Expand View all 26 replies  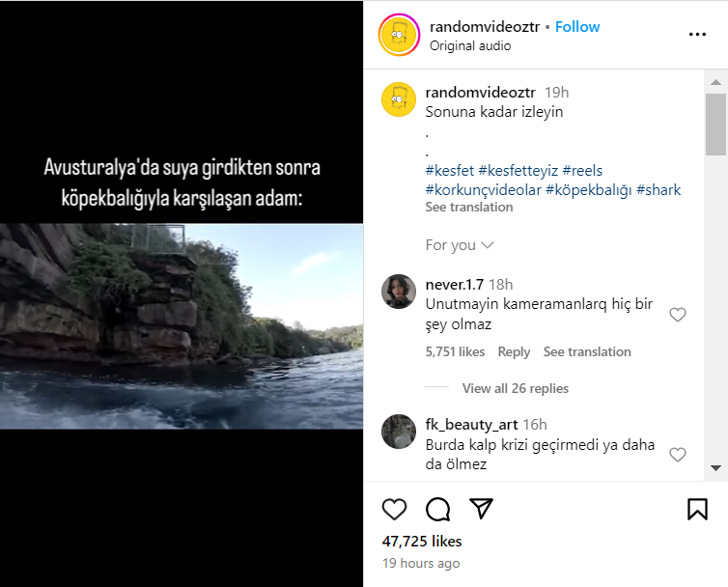(515, 388)
